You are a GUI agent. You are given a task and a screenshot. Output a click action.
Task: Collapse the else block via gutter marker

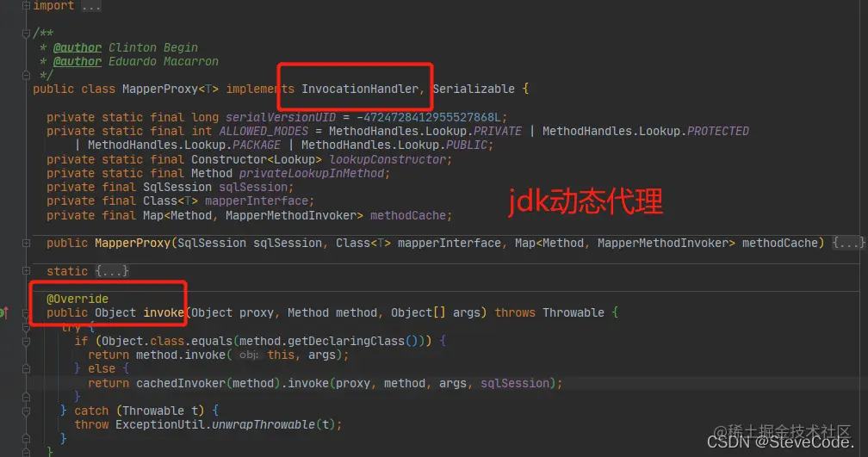(26, 369)
